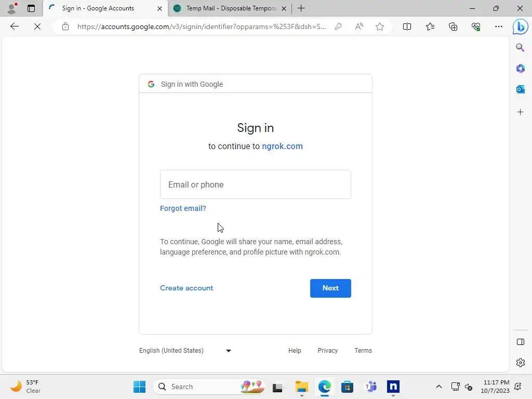Viewport: 532px width, 399px height.
Task: Open Microsoft Teams taskbar icon
Action: click(x=370, y=387)
